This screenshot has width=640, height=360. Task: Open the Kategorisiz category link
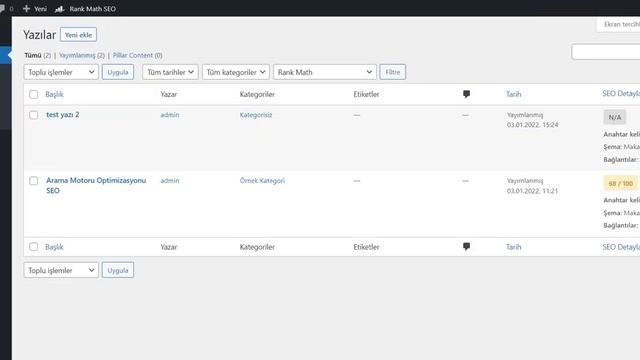point(256,115)
